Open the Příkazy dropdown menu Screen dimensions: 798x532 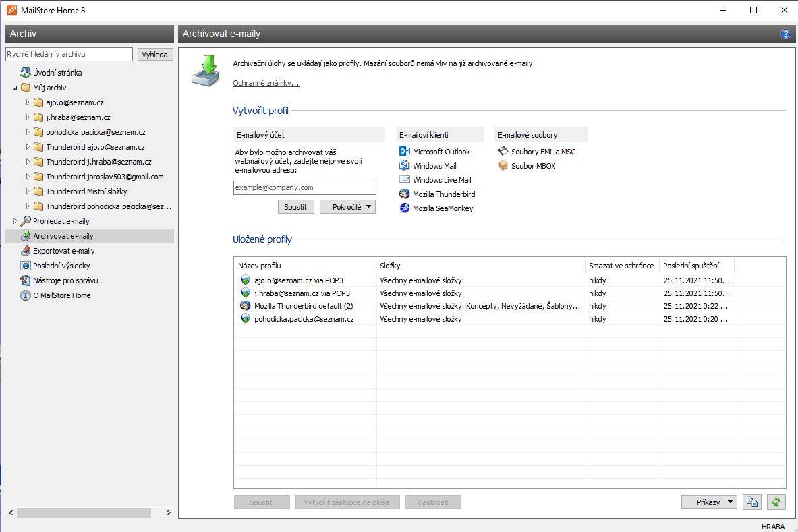coord(709,502)
